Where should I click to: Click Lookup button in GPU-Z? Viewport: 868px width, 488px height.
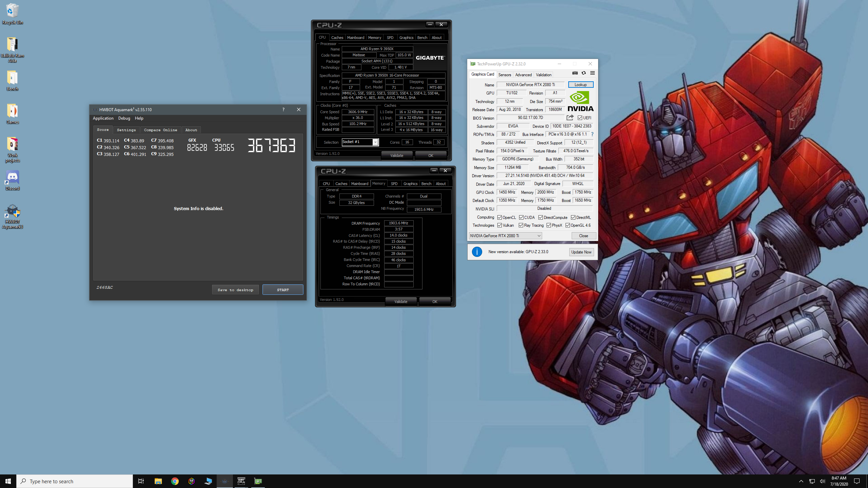tap(580, 85)
